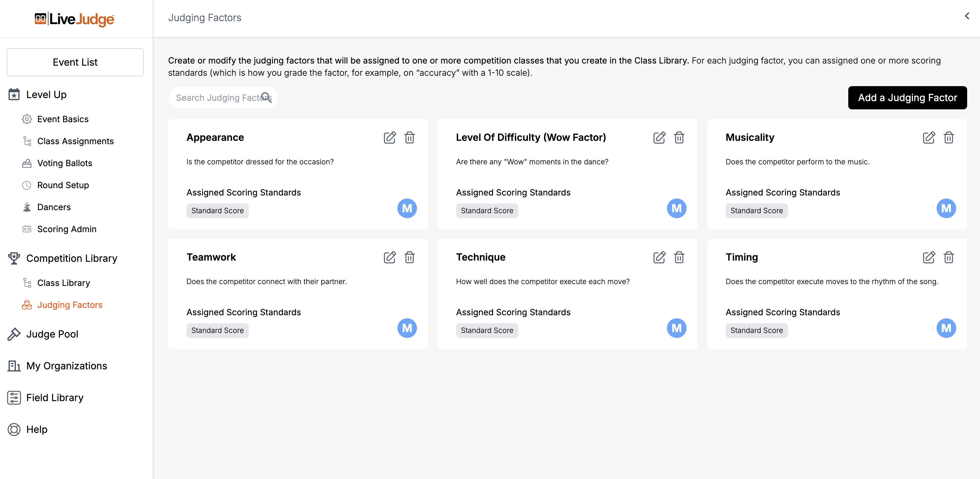
Task: Open the Event List button
Action: click(75, 62)
